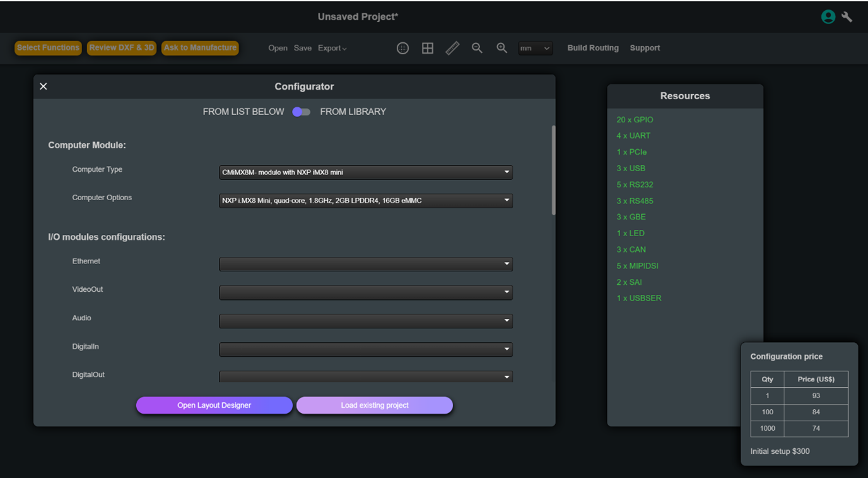Expand the Computer Options dropdown
Viewport: 868px width, 478px height.
click(366, 201)
